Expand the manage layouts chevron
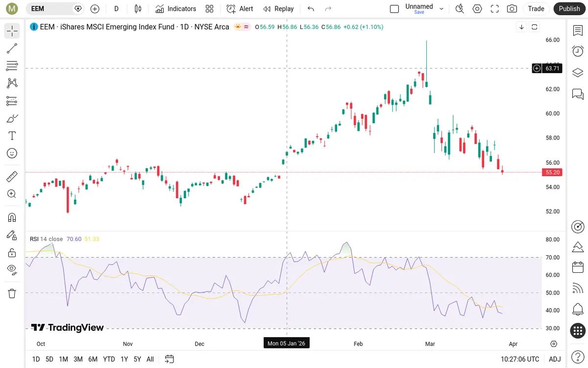588x368 pixels. (x=441, y=8)
